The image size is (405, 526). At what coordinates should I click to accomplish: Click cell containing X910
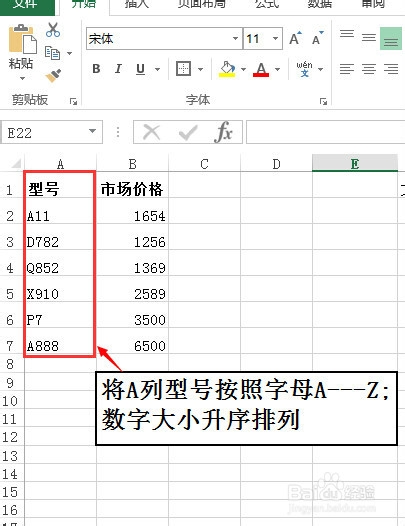[60, 289]
